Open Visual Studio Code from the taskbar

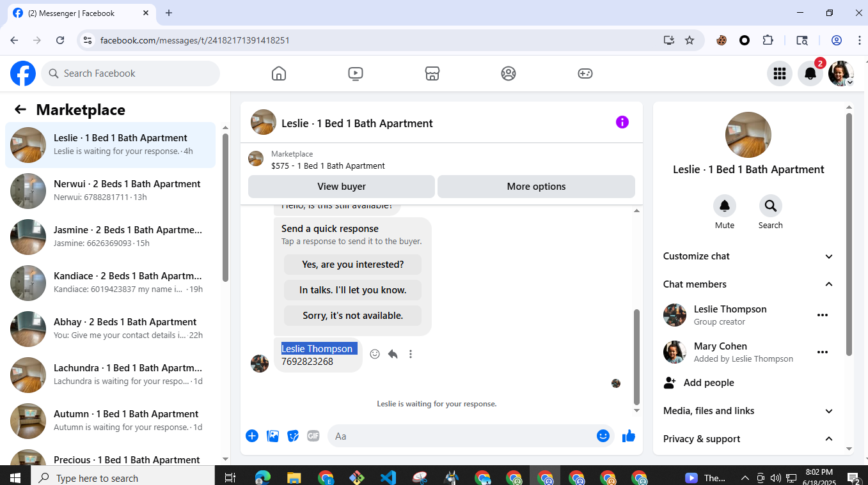pos(388,477)
